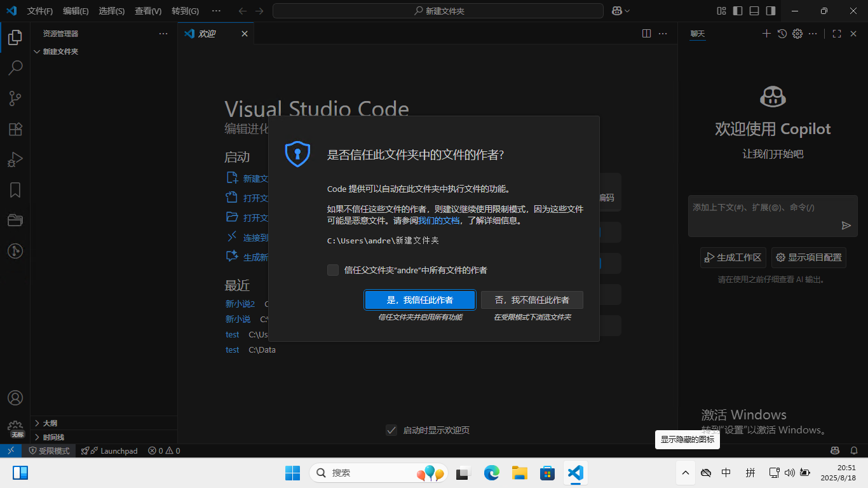This screenshot has height=488, width=868.
Task: Maximize the chat panel icon
Action: click(x=837, y=34)
